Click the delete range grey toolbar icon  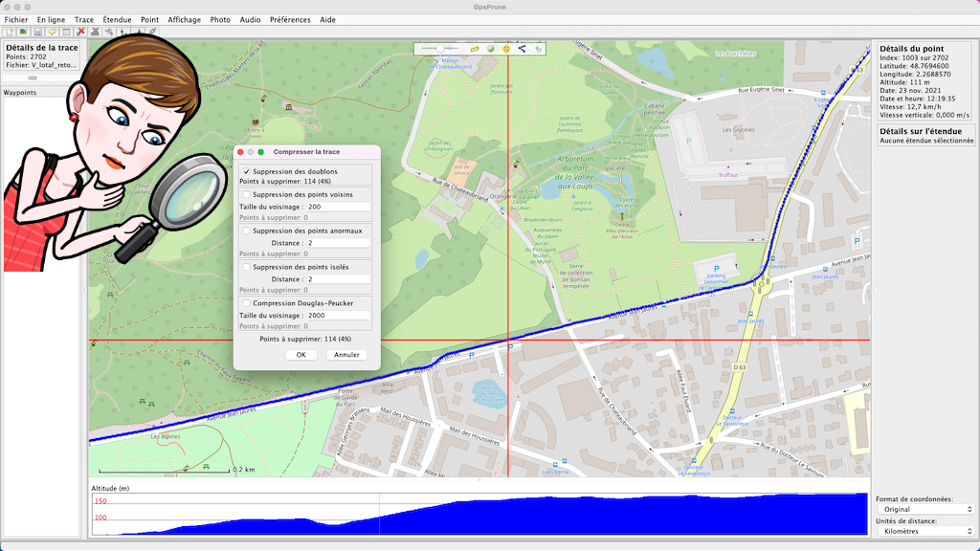pos(95,32)
